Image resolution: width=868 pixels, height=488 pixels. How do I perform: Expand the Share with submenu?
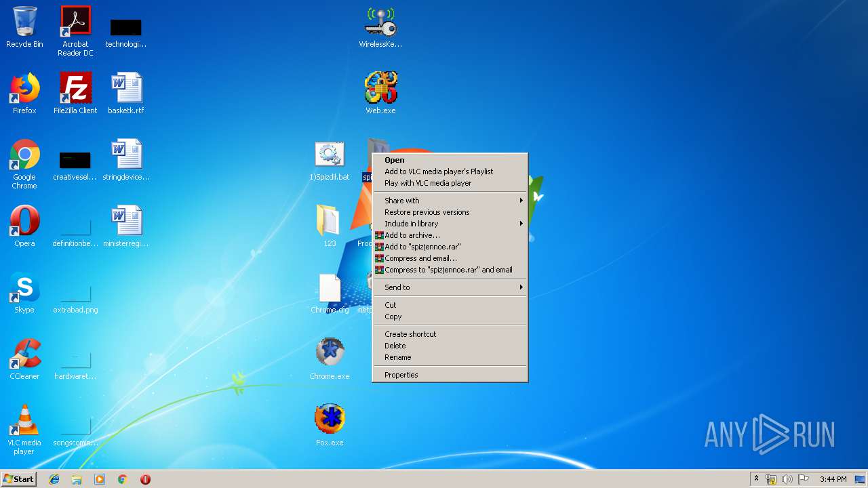pos(450,201)
